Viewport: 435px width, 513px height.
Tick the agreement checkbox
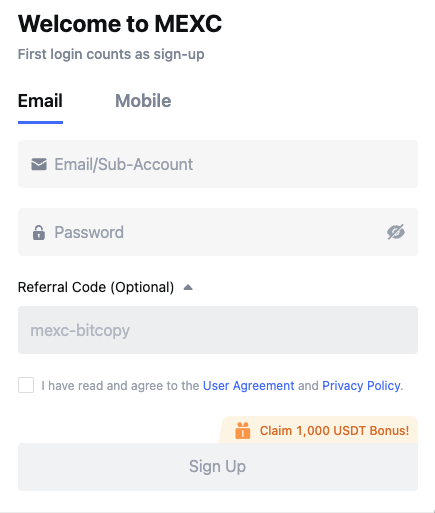pos(26,385)
